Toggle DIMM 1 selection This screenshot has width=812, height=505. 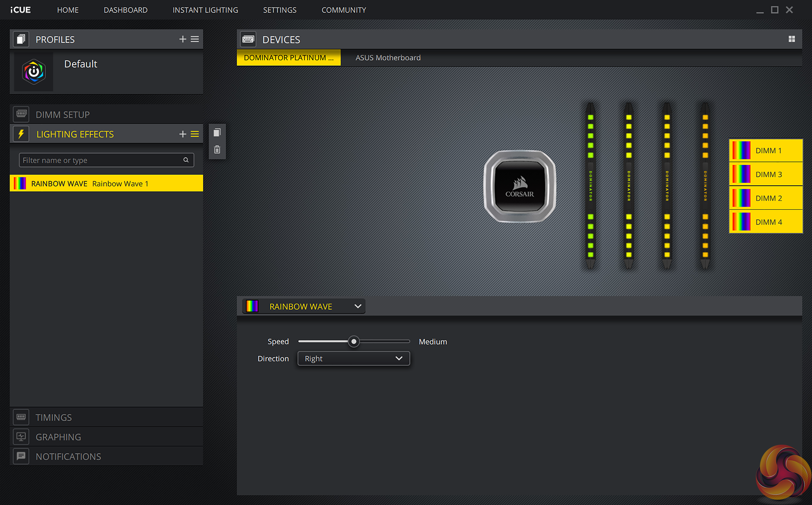[x=766, y=150]
